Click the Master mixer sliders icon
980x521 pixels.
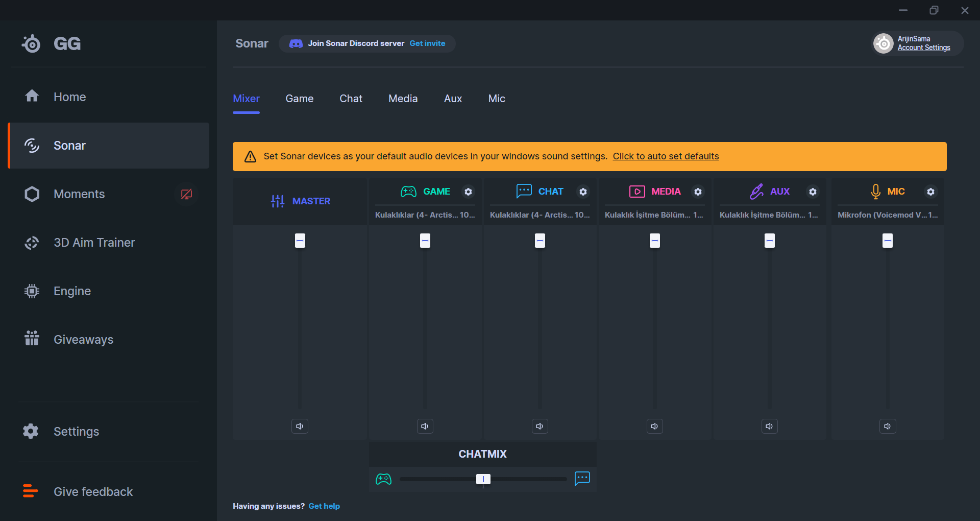pos(278,201)
